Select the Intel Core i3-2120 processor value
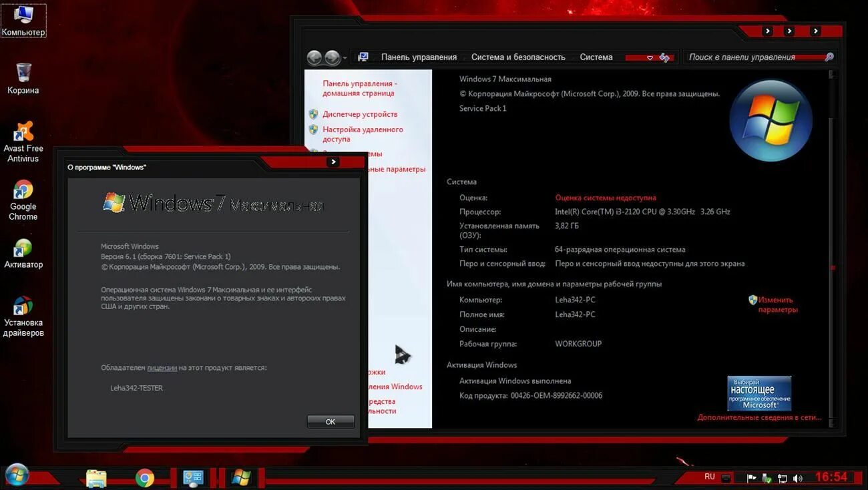This screenshot has height=490, width=868. [x=642, y=212]
